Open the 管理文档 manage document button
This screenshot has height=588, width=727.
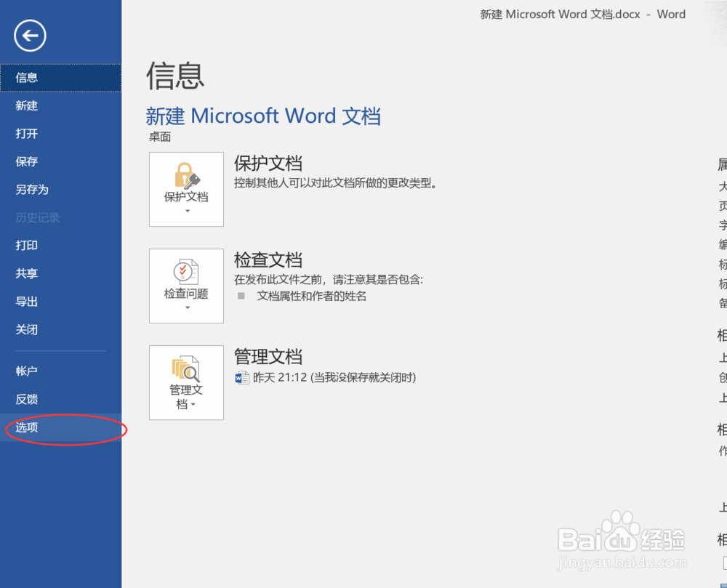(x=186, y=383)
